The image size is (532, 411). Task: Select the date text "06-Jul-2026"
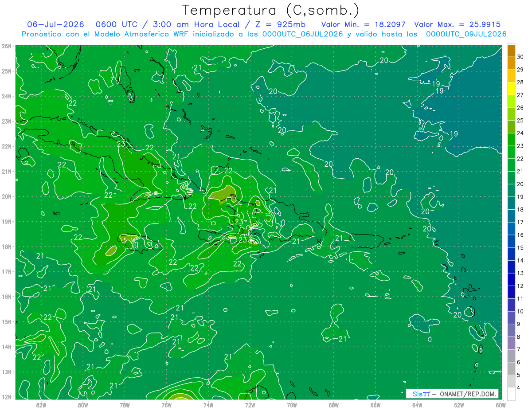(x=55, y=24)
